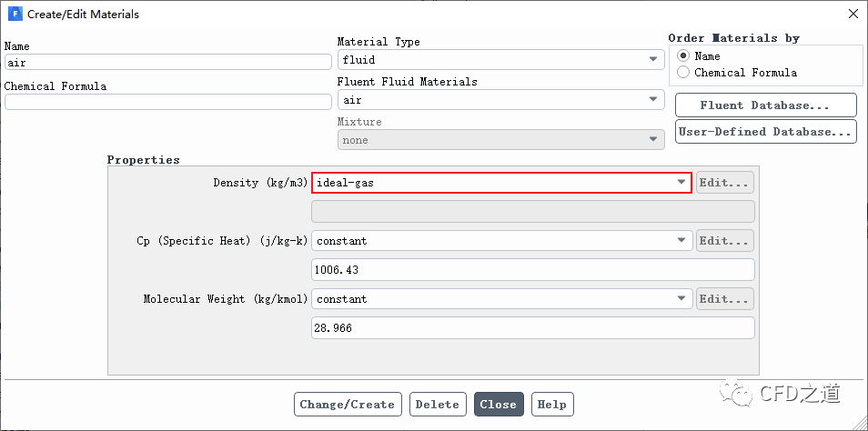
Task: Expand the Molecular Weight method dropdown
Action: [x=501, y=299]
